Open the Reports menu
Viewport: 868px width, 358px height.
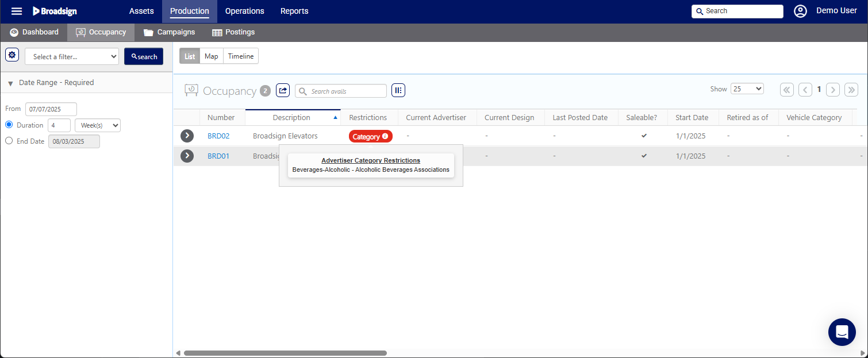tap(294, 11)
